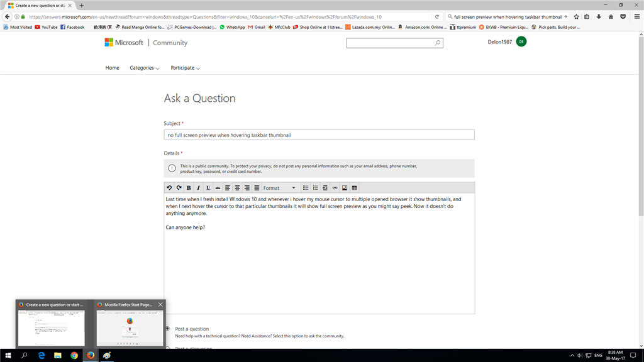Insert an image into the post
Screen dimensions: 644x362
pos(345,188)
